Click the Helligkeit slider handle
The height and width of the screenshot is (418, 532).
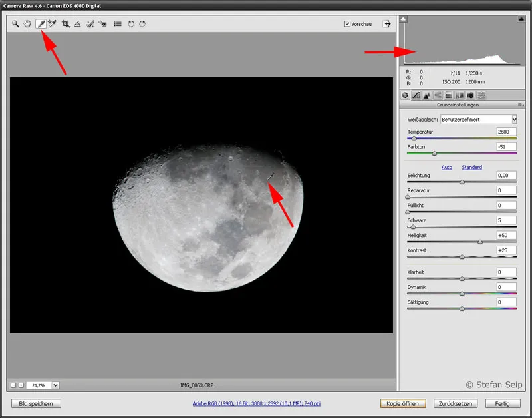[480, 242]
